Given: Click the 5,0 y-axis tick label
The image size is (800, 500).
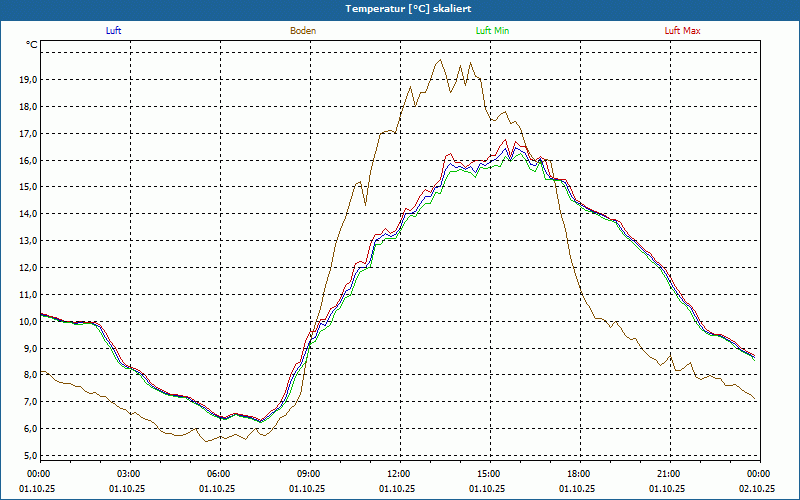Looking at the screenshot, I should click(29, 455).
